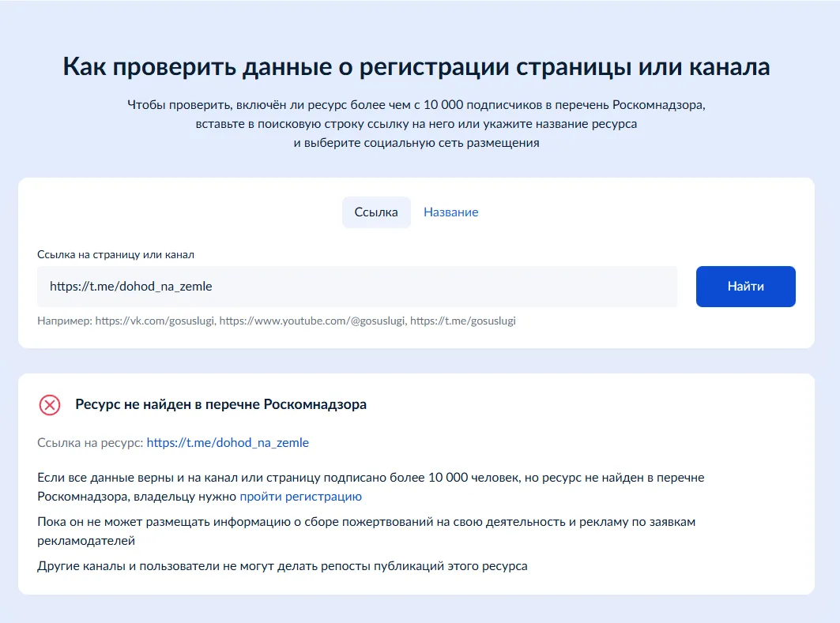This screenshot has height=623, width=840.
Task: Click the Ссылка на ресурс label
Action: click(90, 443)
